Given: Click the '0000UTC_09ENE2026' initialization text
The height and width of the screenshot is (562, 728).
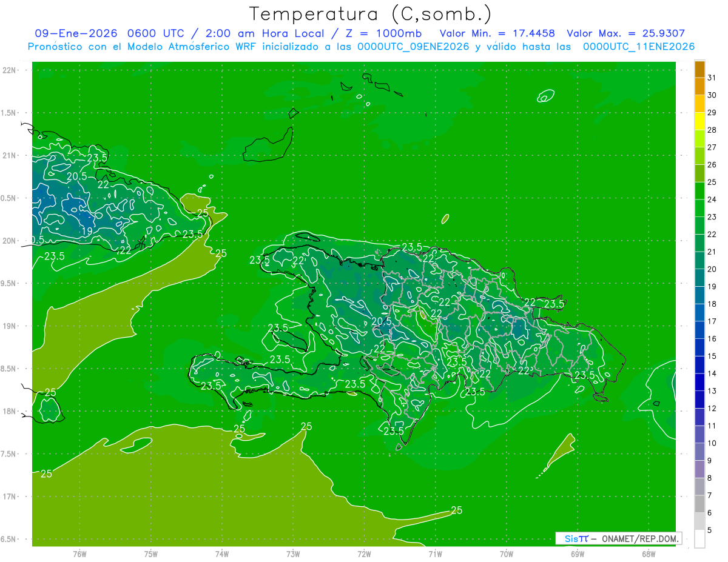Looking at the screenshot, I should (x=413, y=47).
